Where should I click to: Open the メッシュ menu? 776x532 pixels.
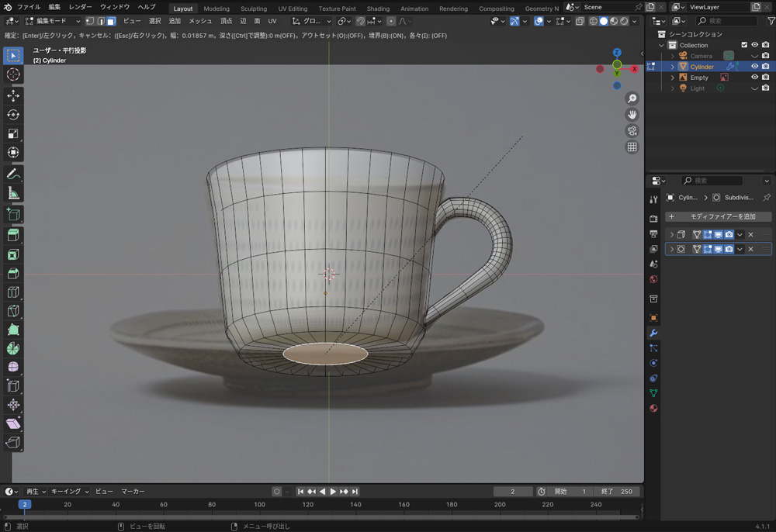[x=200, y=21]
